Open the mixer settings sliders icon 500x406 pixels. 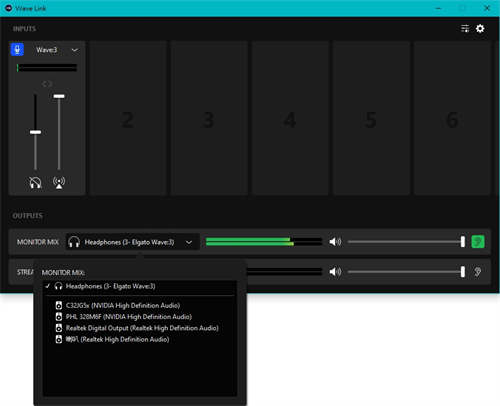pyautogui.click(x=465, y=29)
